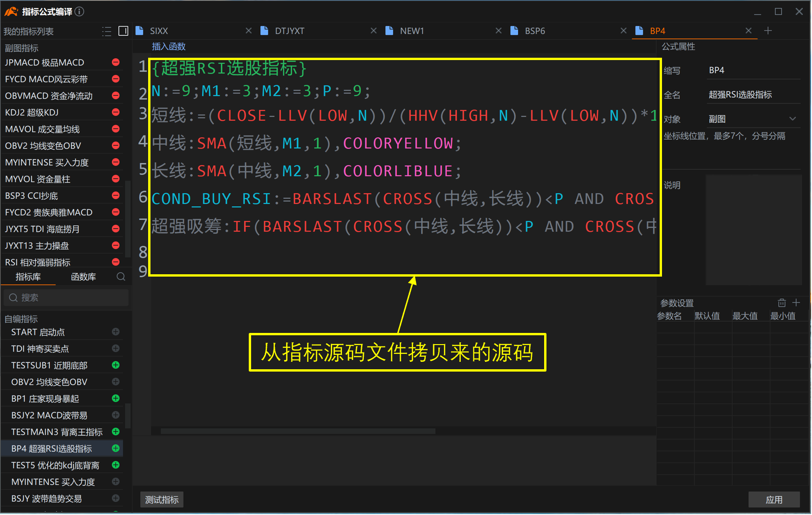Close the BP4 tab
This screenshot has height=515, width=812.
pyautogui.click(x=749, y=31)
